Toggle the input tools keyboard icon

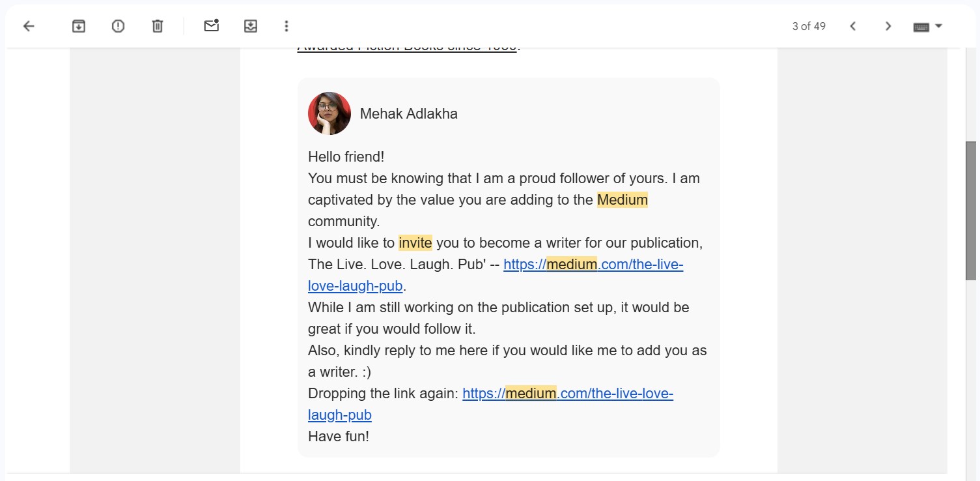pyautogui.click(x=921, y=27)
